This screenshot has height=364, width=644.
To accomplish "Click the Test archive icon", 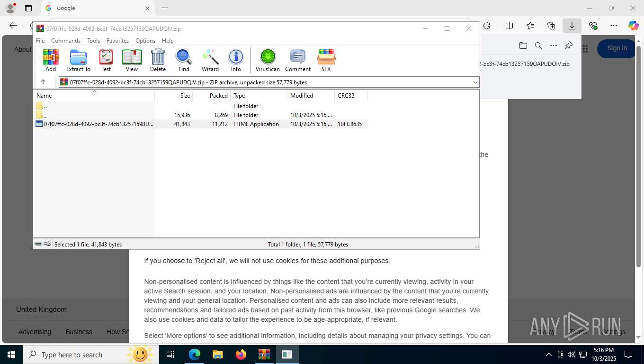I will pos(106,60).
